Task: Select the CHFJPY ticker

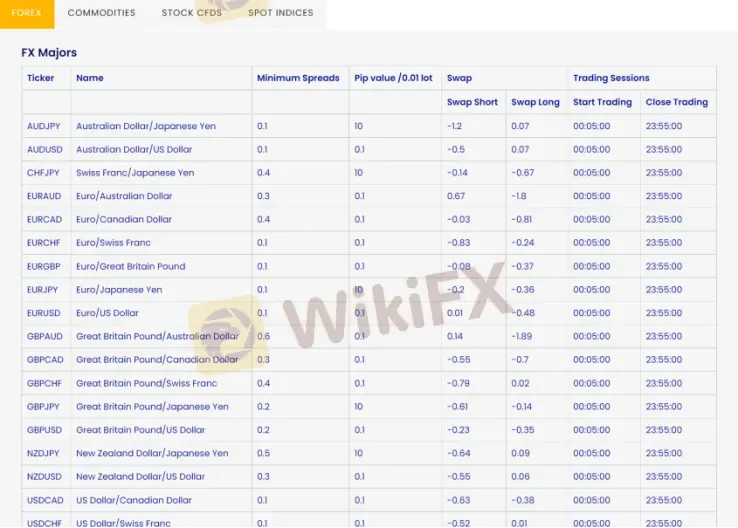Action: click(x=43, y=173)
